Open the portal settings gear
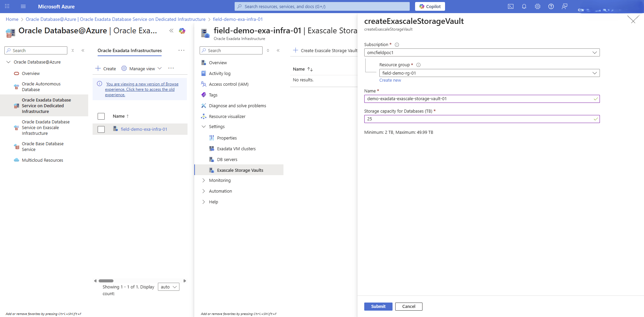The height and width of the screenshot is (317, 644). point(538,6)
